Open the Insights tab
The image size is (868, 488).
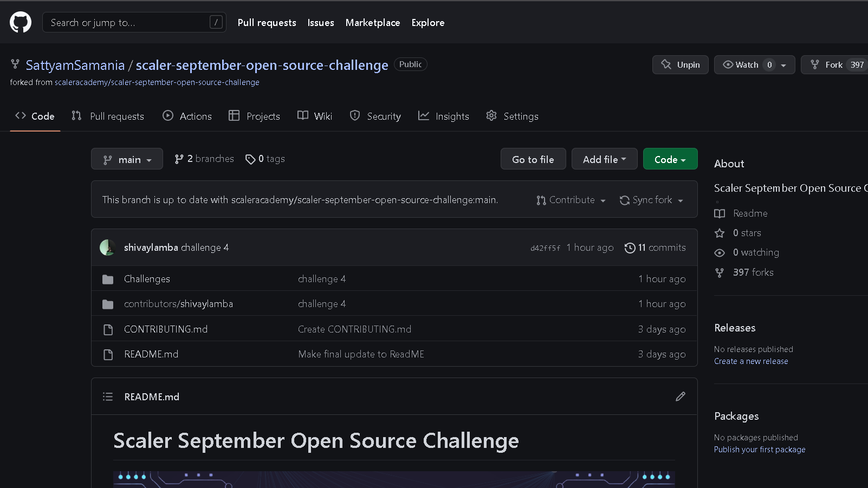[444, 116]
